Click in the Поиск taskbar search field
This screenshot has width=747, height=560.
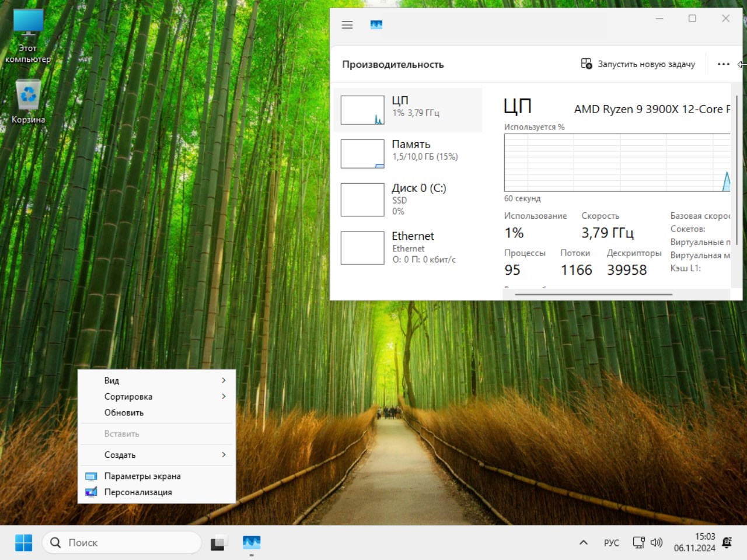128,542
